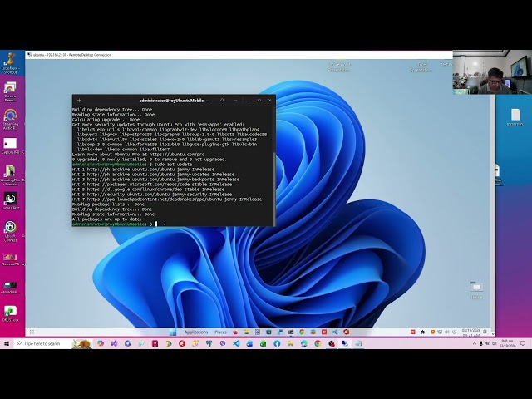Open Visual Studio from Windows taskbar

pos(114,343)
